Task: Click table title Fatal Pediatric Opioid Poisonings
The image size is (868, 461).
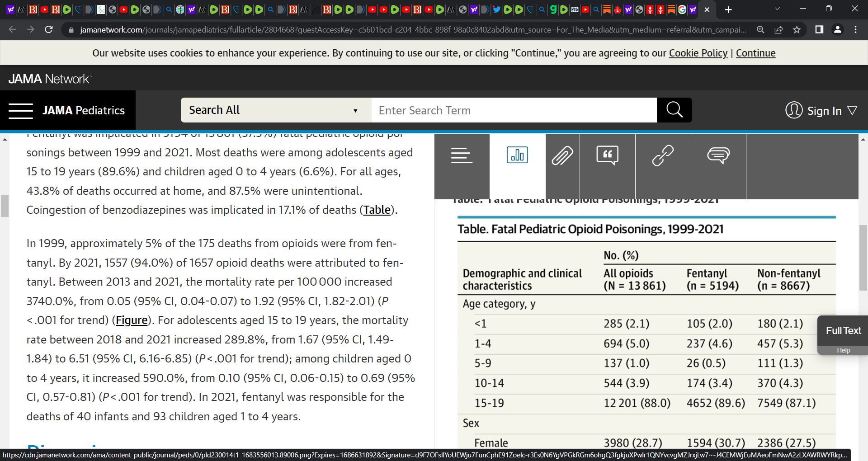Action: (590, 229)
